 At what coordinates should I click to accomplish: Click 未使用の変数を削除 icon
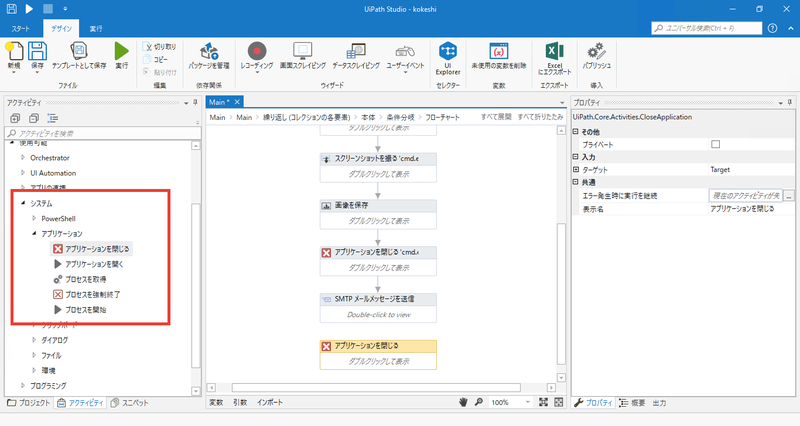click(498, 52)
